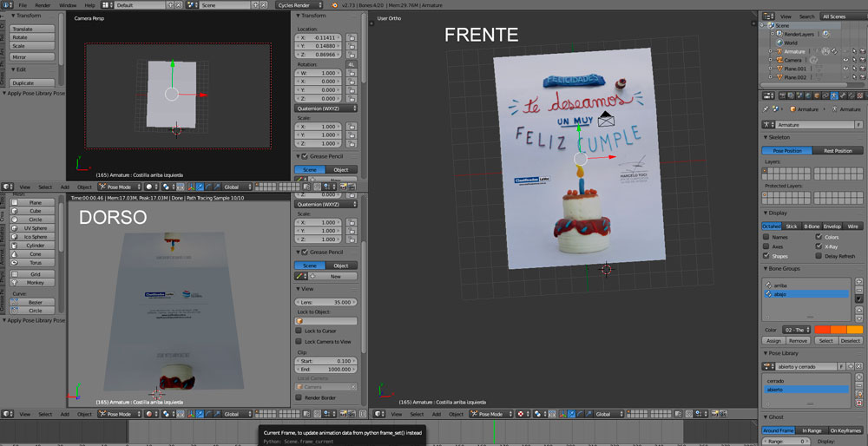Add a new bone group with plus icon
868x446 pixels.
(859, 282)
